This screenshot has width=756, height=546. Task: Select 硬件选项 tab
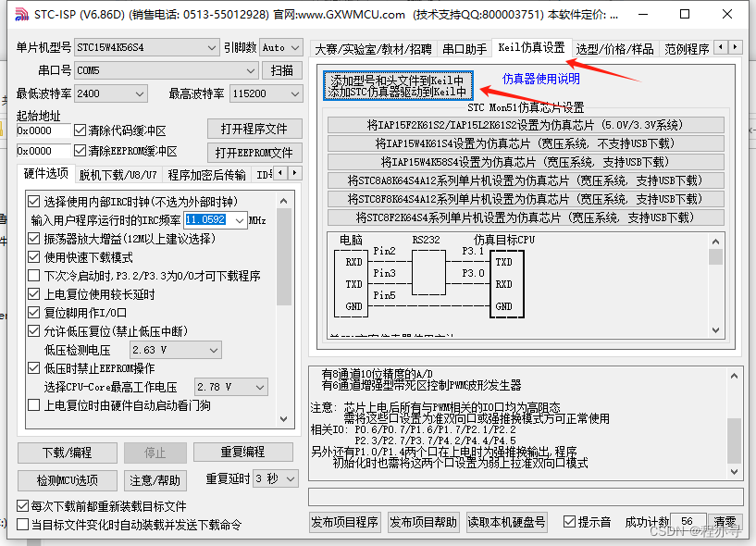pos(45,173)
